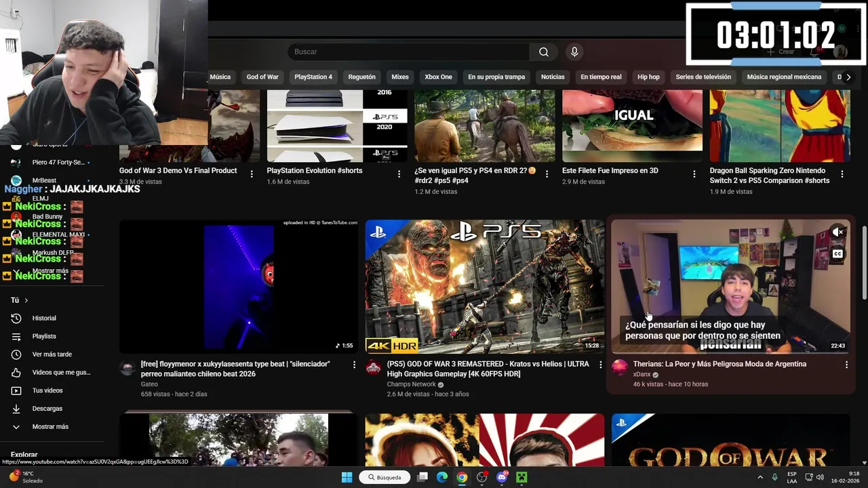Open three-dot menu for floyymenor type beat video
Viewport: 868px width, 488px height.
pyautogui.click(x=353, y=365)
